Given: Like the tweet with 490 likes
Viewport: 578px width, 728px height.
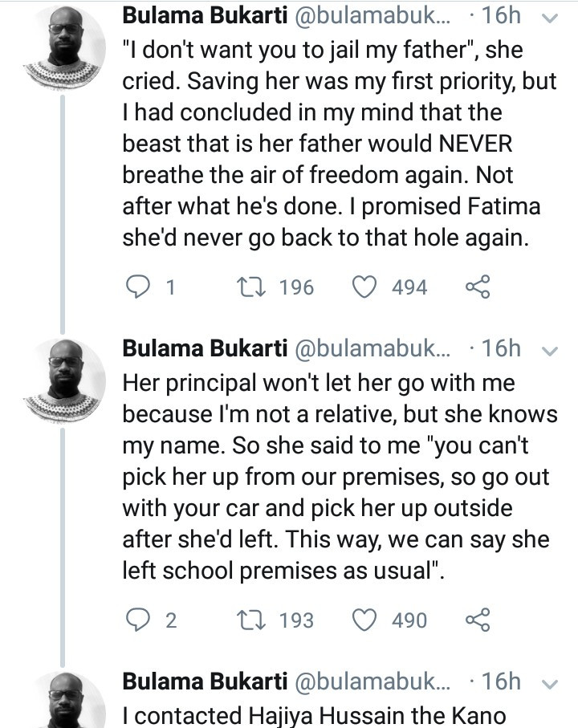Looking at the screenshot, I should [x=366, y=620].
